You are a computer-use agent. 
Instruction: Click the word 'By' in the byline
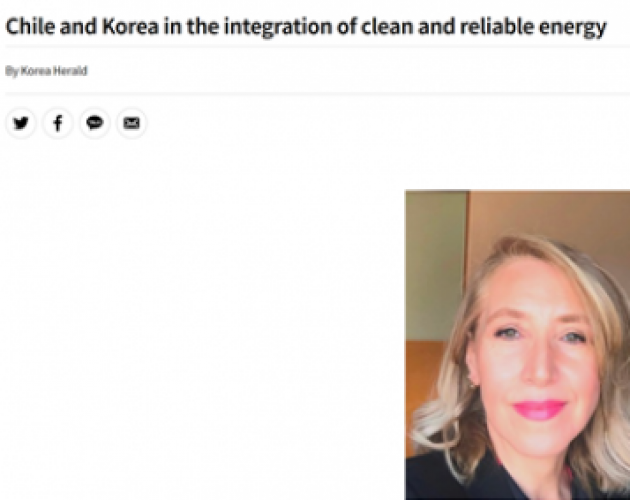click(x=12, y=72)
